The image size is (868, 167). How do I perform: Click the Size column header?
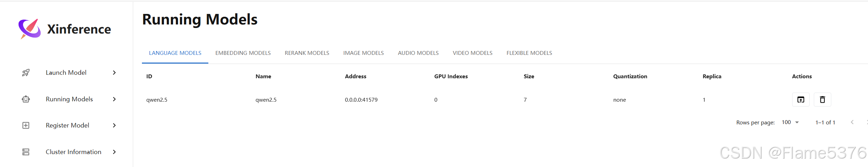point(529,77)
